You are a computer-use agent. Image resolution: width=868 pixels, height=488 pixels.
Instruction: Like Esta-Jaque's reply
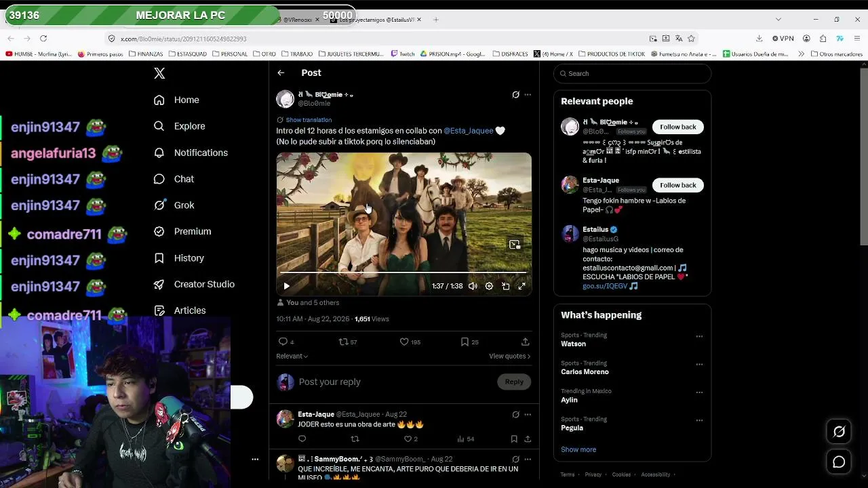coord(408,439)
